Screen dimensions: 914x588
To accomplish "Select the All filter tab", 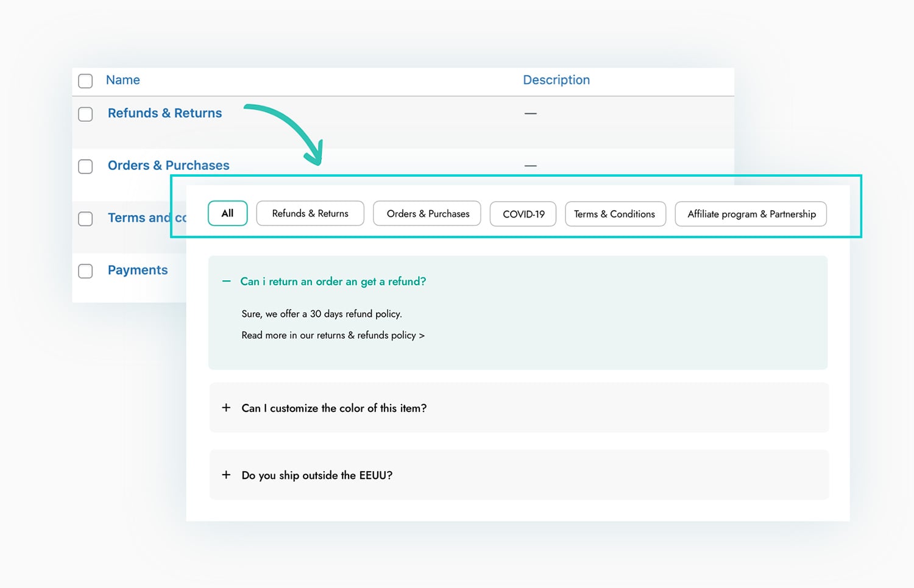I will [227, 213].
